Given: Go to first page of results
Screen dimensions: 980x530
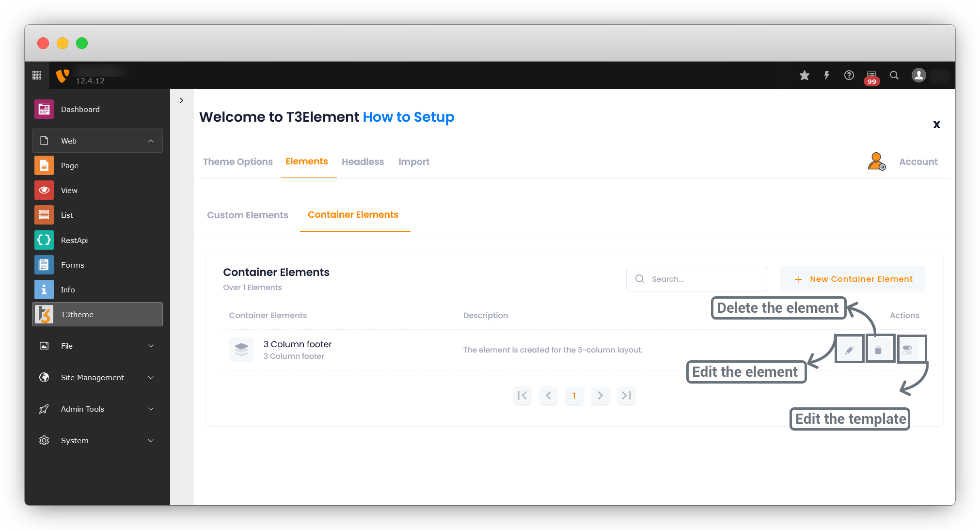Looking at the screenshot, I should click(x=522, y=396).
